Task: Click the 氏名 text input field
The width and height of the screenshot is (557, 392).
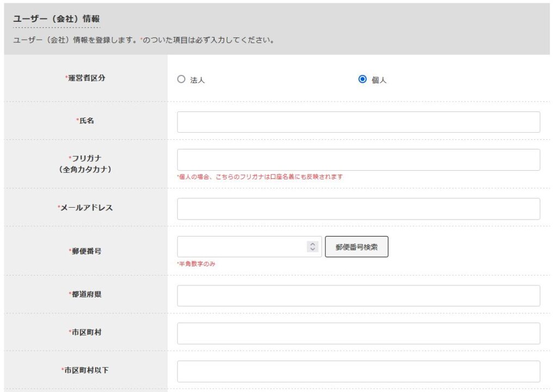Action: click(358, 122)
